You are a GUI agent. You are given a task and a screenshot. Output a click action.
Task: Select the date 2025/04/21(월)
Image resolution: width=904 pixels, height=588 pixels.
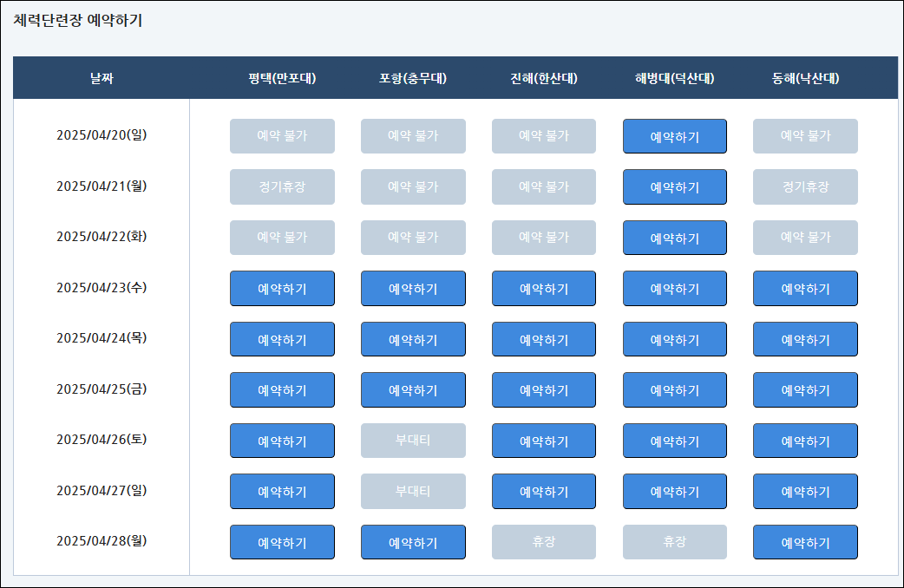[x=102, y=186]
